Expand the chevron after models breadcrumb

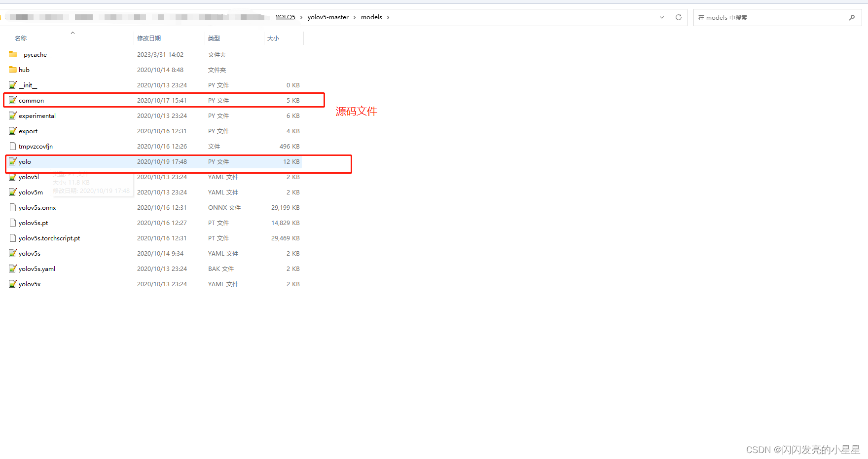pyautogui.click(x=388, y=17)
